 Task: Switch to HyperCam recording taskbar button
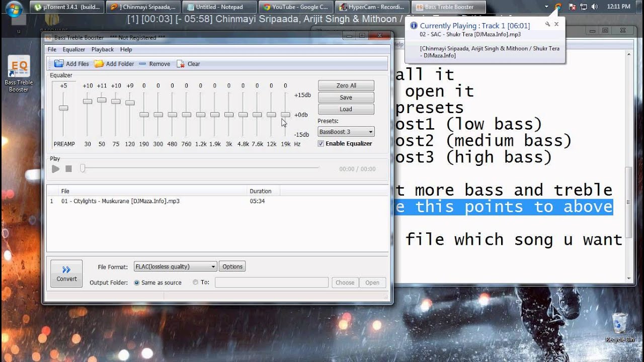372,7
